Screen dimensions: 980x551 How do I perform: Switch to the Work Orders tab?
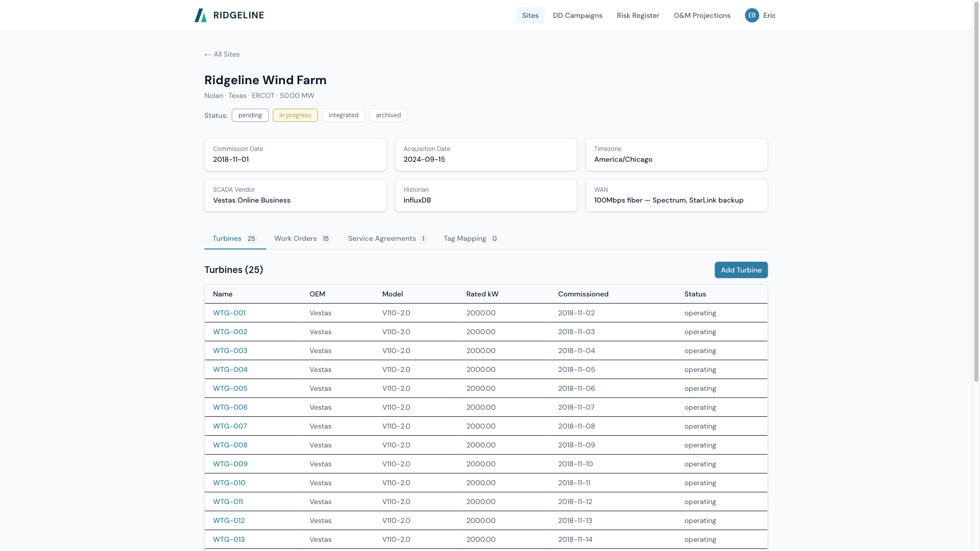(x=302, y=238)
